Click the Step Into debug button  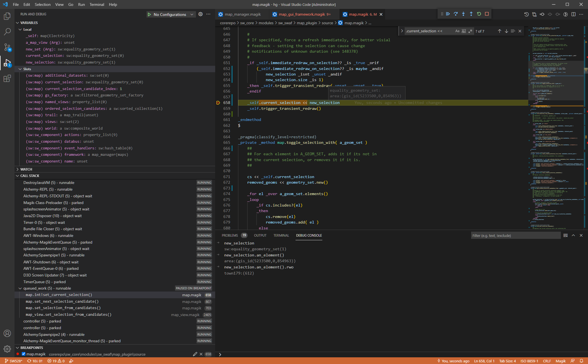point(464,14)
